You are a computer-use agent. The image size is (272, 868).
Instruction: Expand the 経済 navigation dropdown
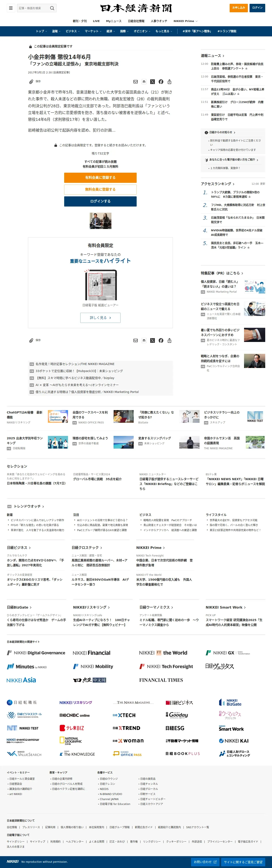pos(111,31)
